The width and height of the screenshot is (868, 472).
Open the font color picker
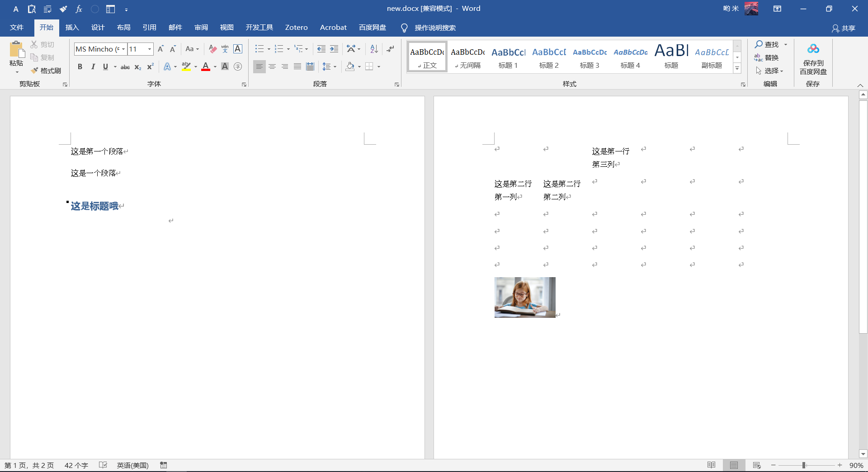pyautogui.click(x=215, y=66)
